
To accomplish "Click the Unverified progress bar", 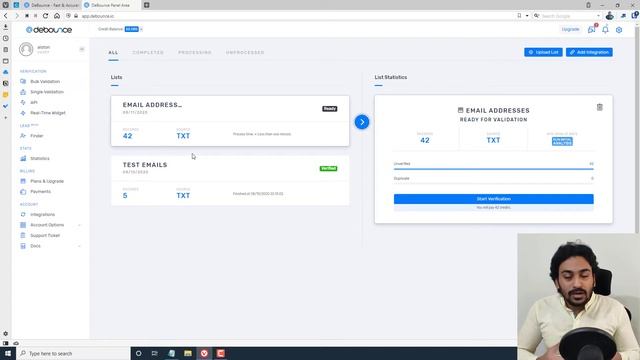I will point(493,169).
